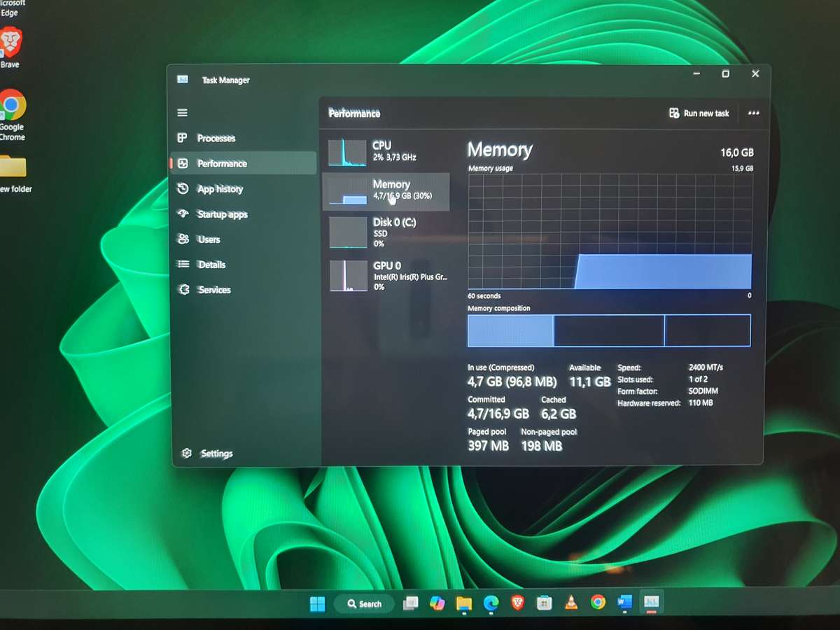Select the Disk 0 SSD panel
This screenshot has width=840, height=630.
click(385, 232)
